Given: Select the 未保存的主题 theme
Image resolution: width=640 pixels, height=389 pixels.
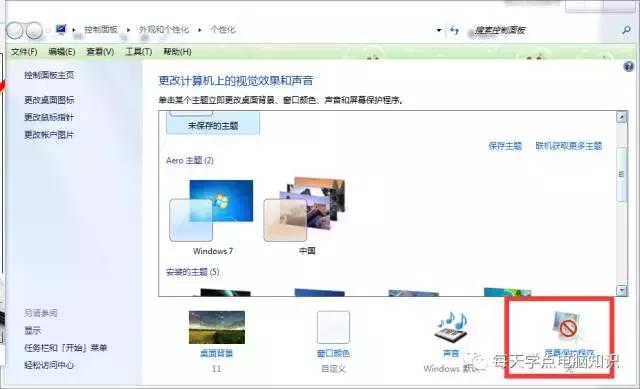Looking at the screenshot, I should pyautogui.click(x=213, y=122).
